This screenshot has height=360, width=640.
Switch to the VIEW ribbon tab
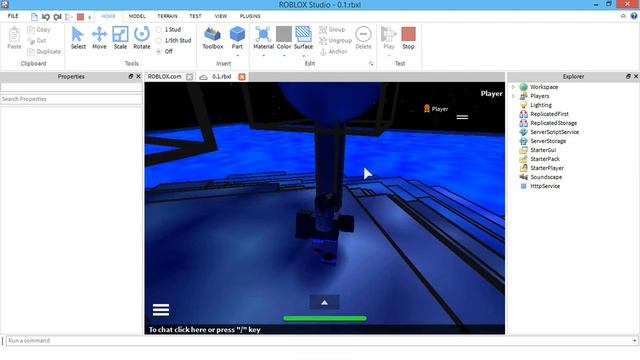(x=221, y=16)
